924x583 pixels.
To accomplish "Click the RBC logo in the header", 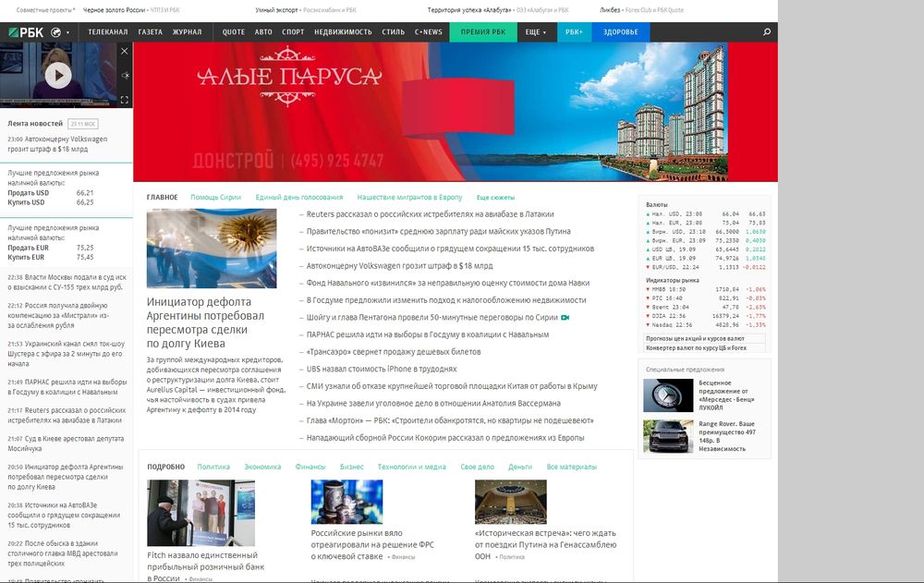I will click(x=26, y=32).
